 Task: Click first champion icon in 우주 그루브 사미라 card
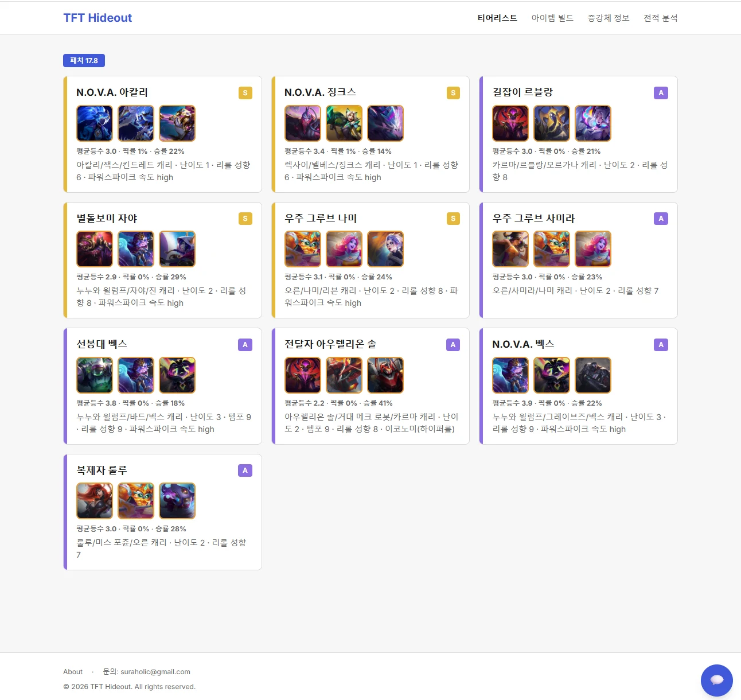coord(510,249)
